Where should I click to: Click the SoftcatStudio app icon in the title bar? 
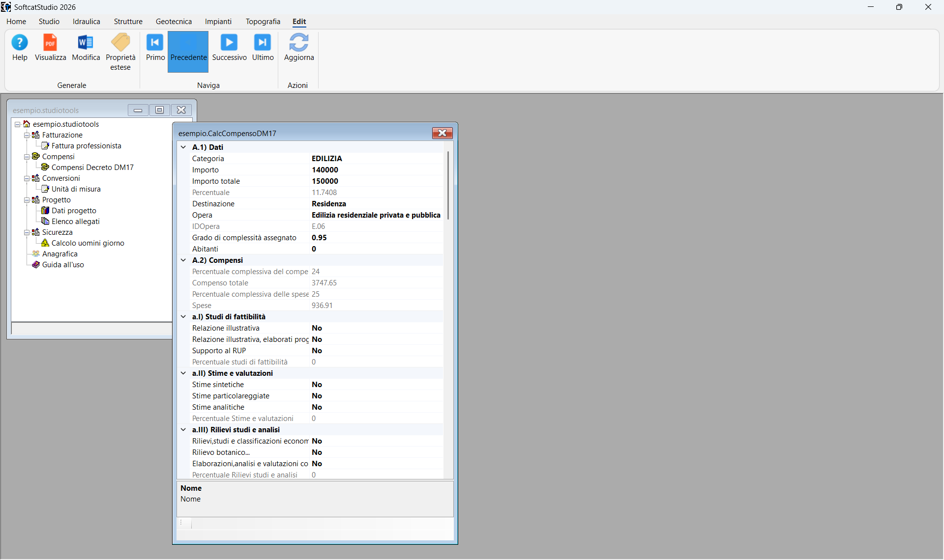pyautogui.click(x=6, y=7)
